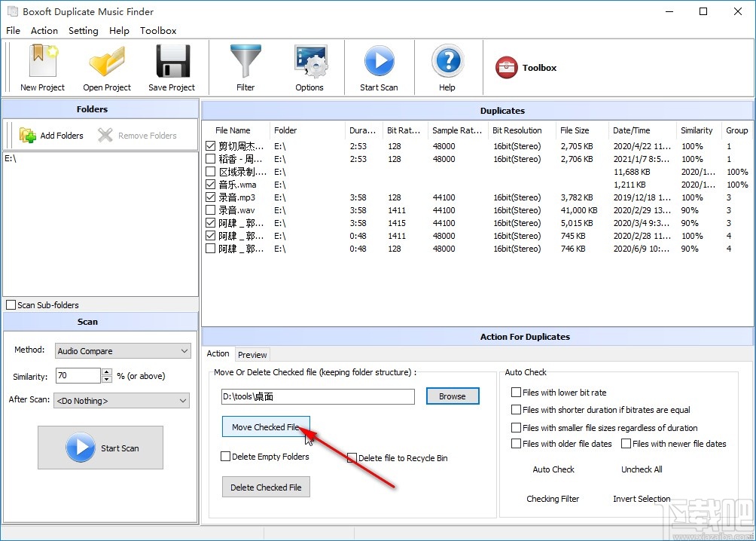Check the 录音.wav file checkbox
Screen dimensions: 756x541
click(x=210, y=210)
